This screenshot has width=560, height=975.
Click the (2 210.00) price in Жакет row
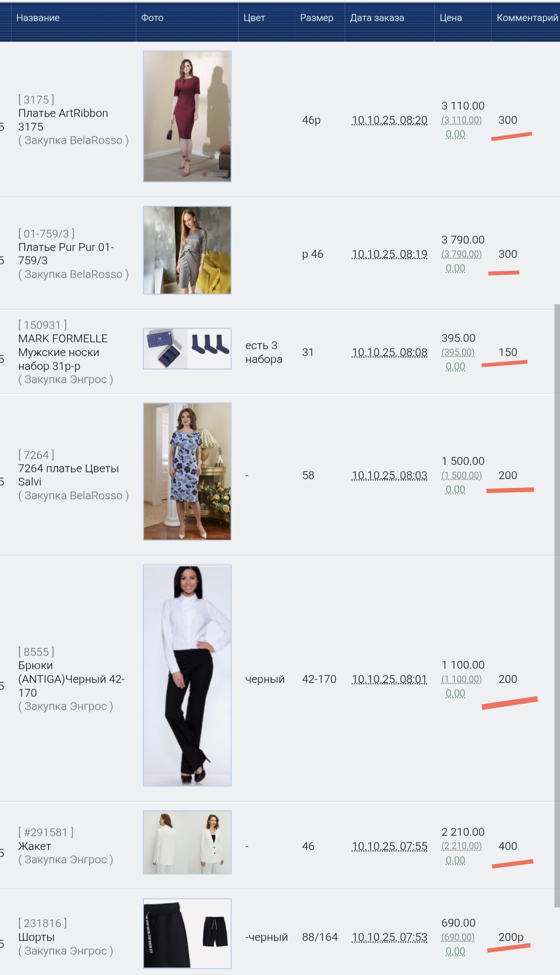click(461, 846)
